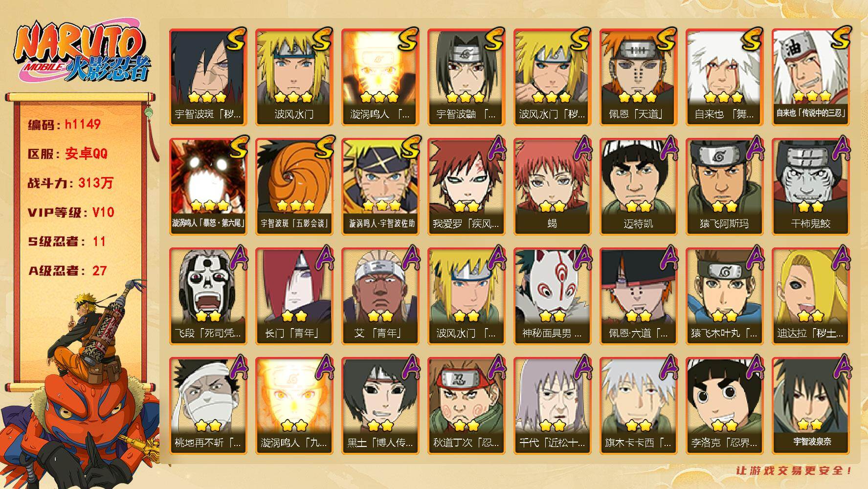Select the 蝎 A-rank ninja card
The image size is (868, 489).
tap(552, 186)
